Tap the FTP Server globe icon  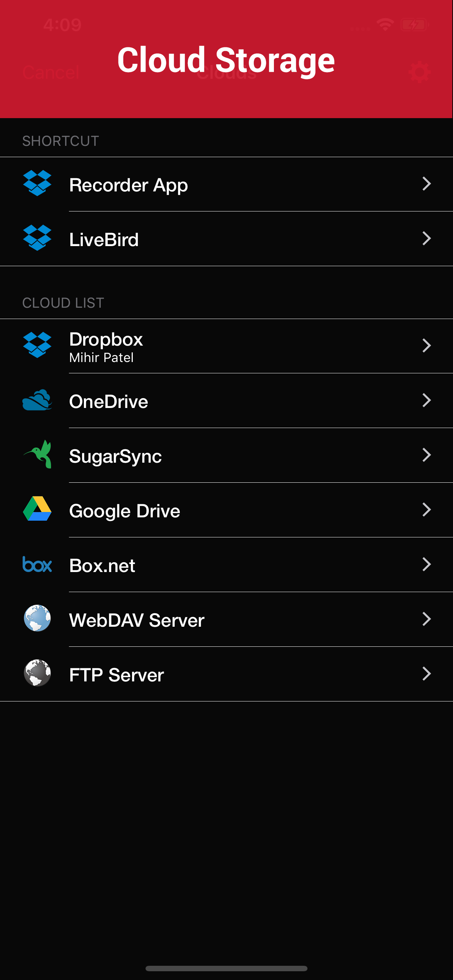[x=37, y=673]
